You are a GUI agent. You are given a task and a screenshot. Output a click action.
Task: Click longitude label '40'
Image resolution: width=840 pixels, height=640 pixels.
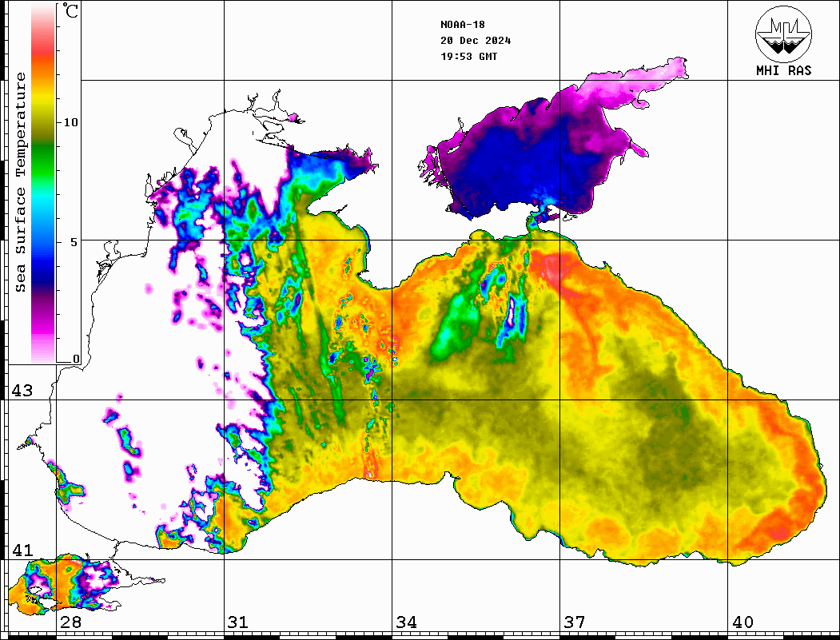tap(742, 622)
